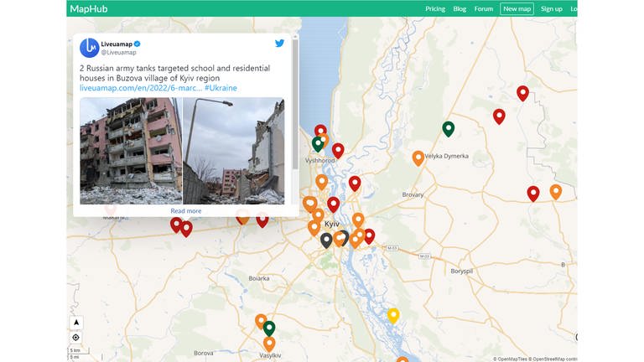Click the topmost red marker in the northeast
The height and width of the screenshot is (362, 644).
click(522, 92)
